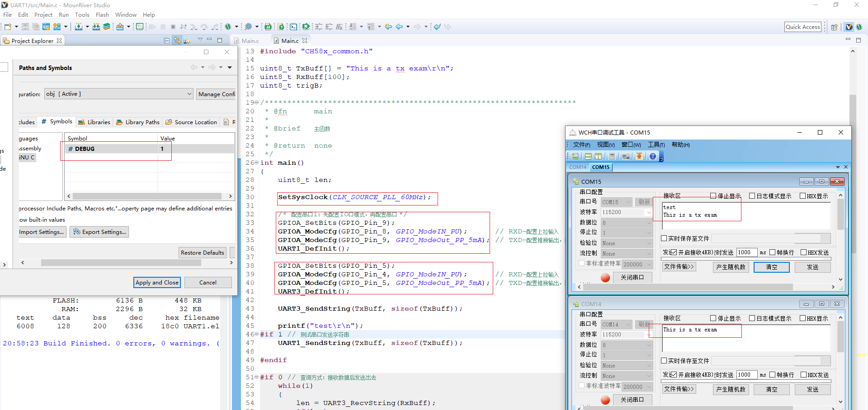Screen dimensions: 868x410
Task: Enable HEX显示 checkbox in COM14 panel
Action: pos(803,318)
